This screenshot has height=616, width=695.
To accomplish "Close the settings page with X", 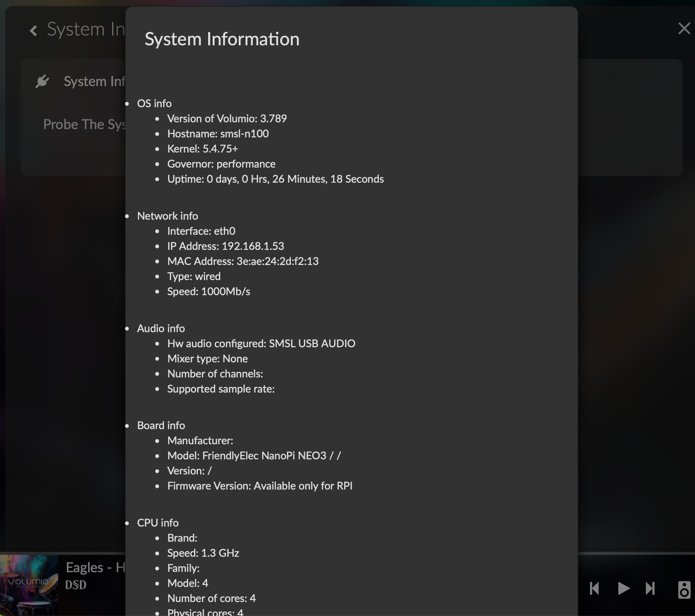I will point(684,29).
